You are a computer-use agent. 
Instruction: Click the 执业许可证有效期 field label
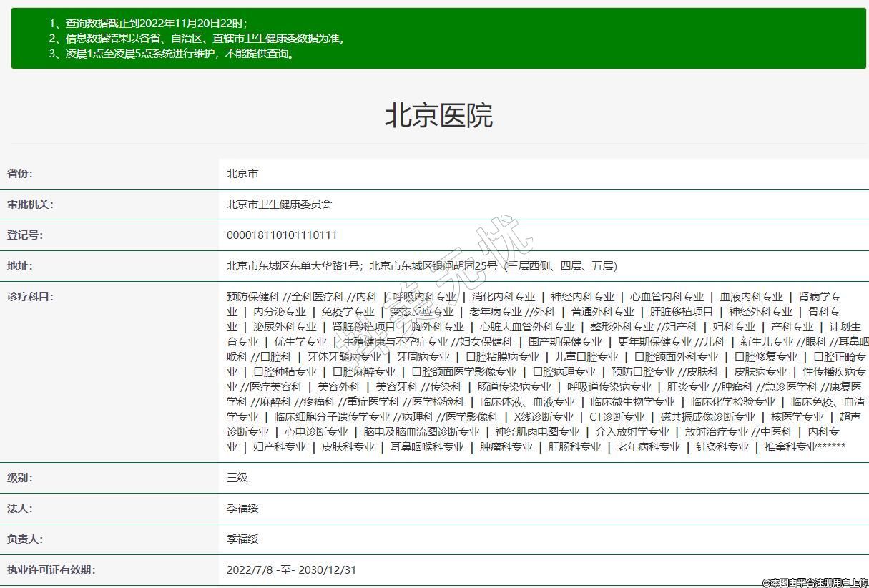51,570
